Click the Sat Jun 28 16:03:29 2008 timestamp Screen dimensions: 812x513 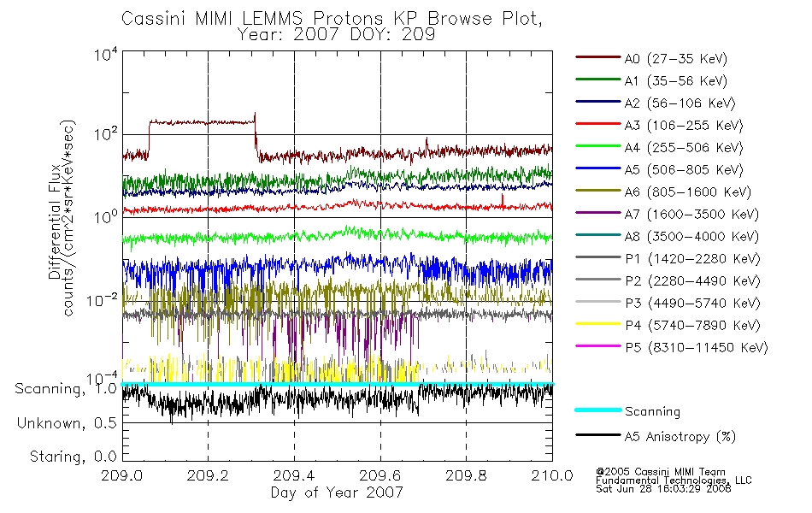(663, 489)
